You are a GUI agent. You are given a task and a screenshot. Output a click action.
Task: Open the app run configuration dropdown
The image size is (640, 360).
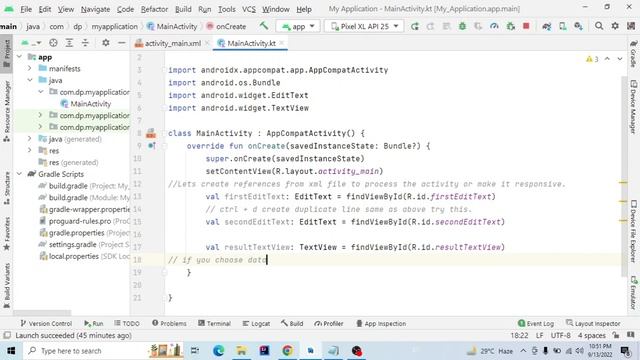(298, 27)
